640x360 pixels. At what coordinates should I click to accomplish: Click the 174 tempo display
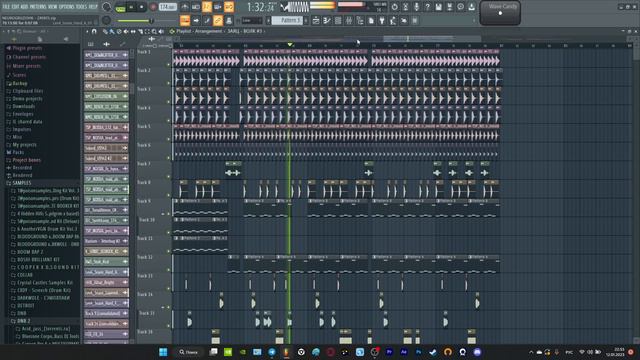167,7
